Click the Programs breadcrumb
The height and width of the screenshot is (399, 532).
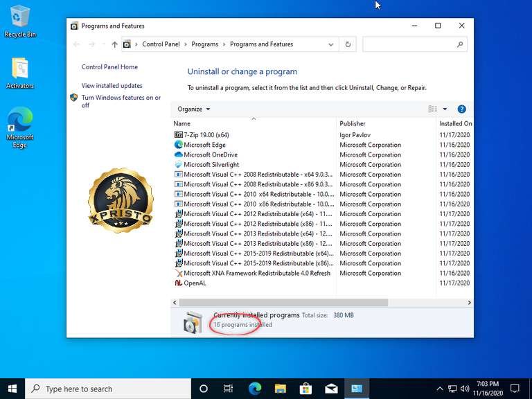[204, 44]
